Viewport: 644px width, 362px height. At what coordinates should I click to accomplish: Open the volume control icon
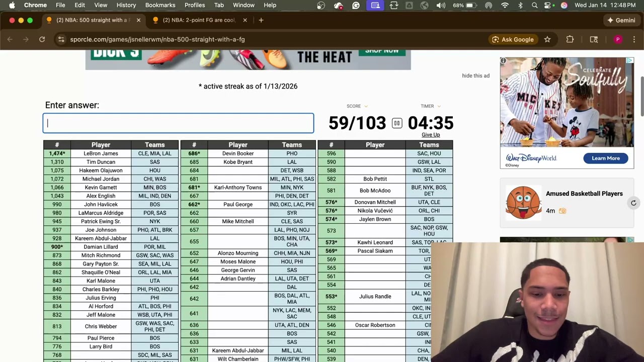tap(441, 5)
